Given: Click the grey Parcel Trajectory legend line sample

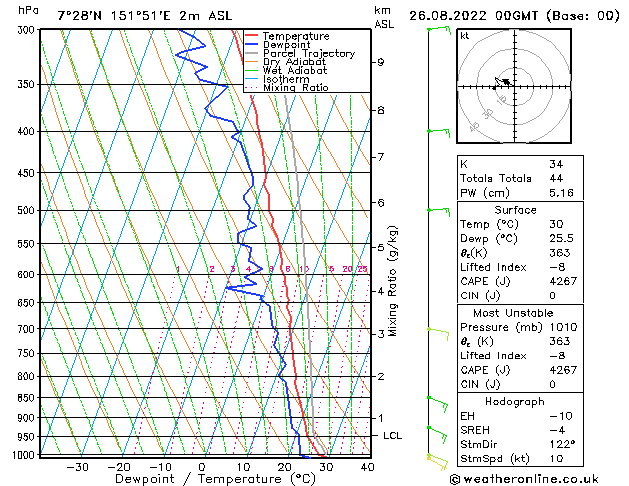Looking at the screenshot, I should (252, 53).
